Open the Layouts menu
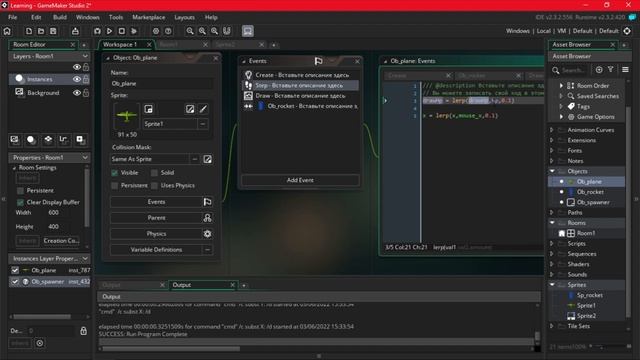The height and width of the screenshot is (360, 640). point(184,17)
